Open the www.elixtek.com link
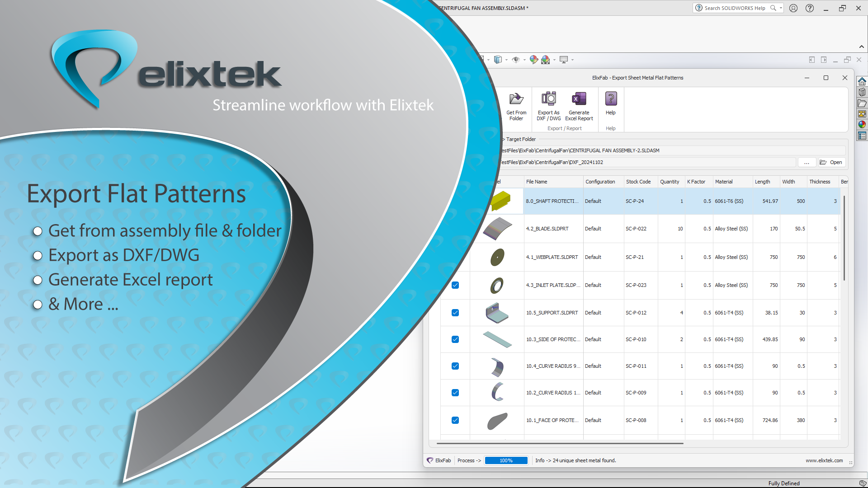The width and height of the screenshot is (868, 488). pyautogui.click(x=824, y=460)
